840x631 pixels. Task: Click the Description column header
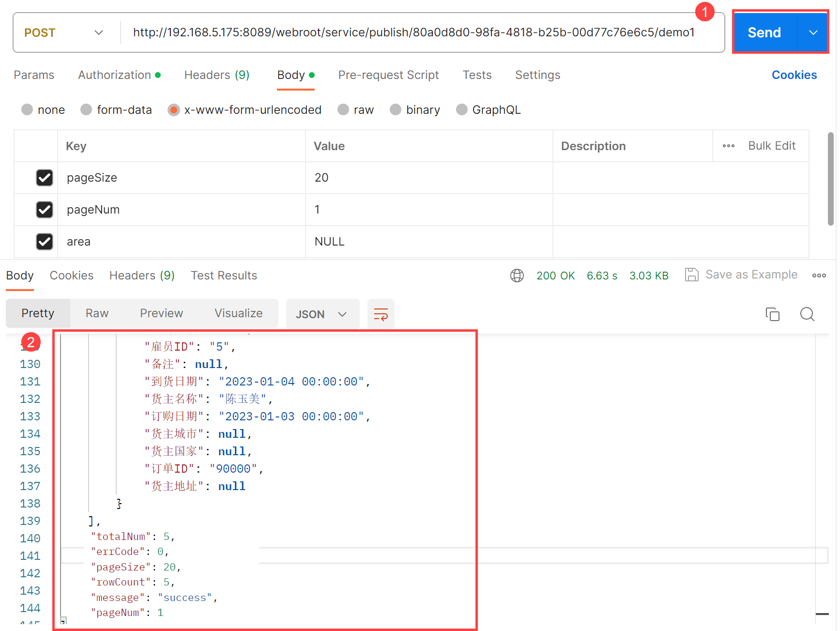593,146
